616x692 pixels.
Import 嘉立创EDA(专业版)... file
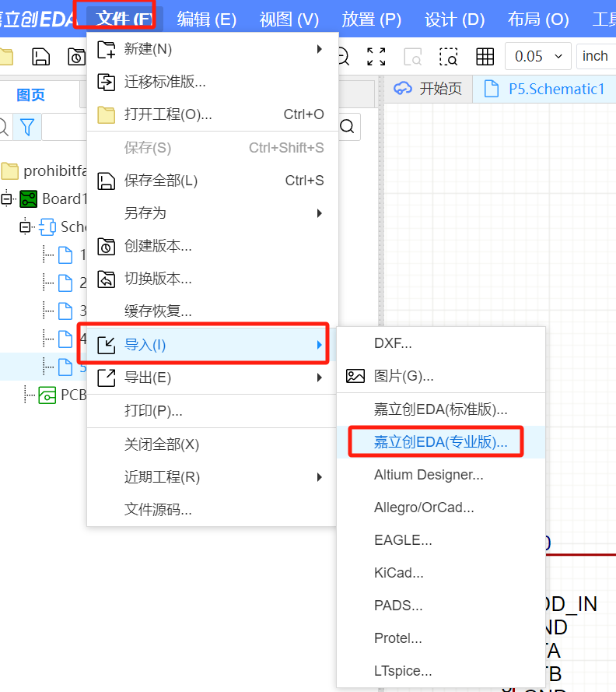441,442
